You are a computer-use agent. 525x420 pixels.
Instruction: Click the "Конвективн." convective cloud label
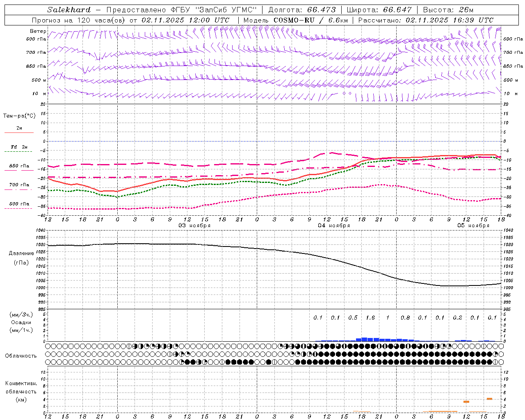click(21, 383)
